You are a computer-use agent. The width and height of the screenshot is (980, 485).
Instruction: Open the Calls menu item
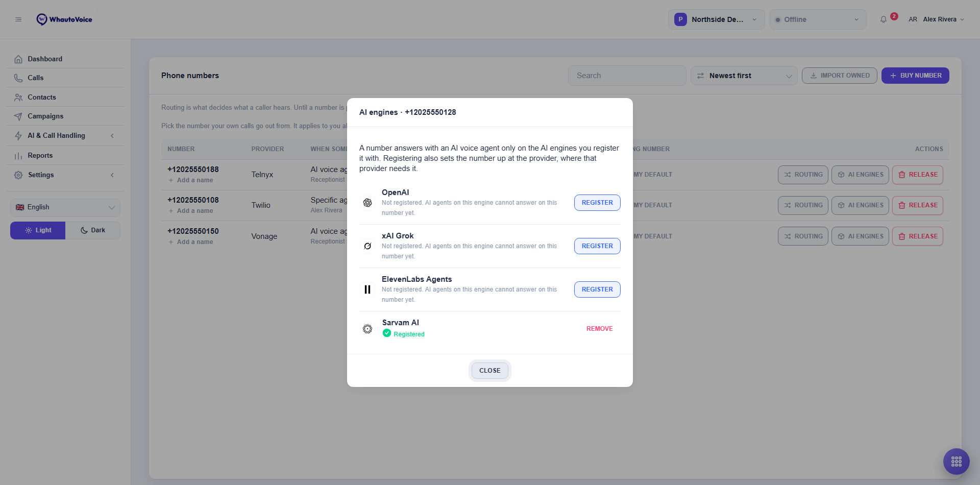[65, 78]
